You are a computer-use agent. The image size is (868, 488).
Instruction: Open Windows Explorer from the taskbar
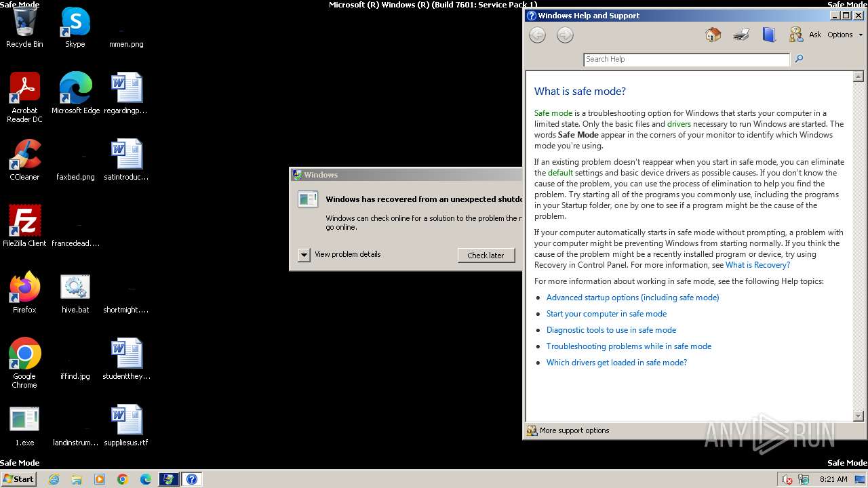tap(77, 479)
